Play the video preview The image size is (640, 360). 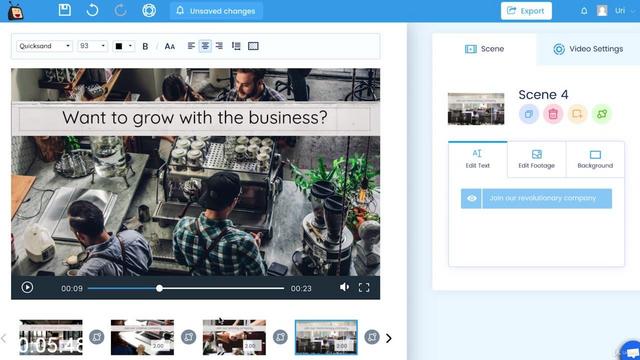coord(27,287)
